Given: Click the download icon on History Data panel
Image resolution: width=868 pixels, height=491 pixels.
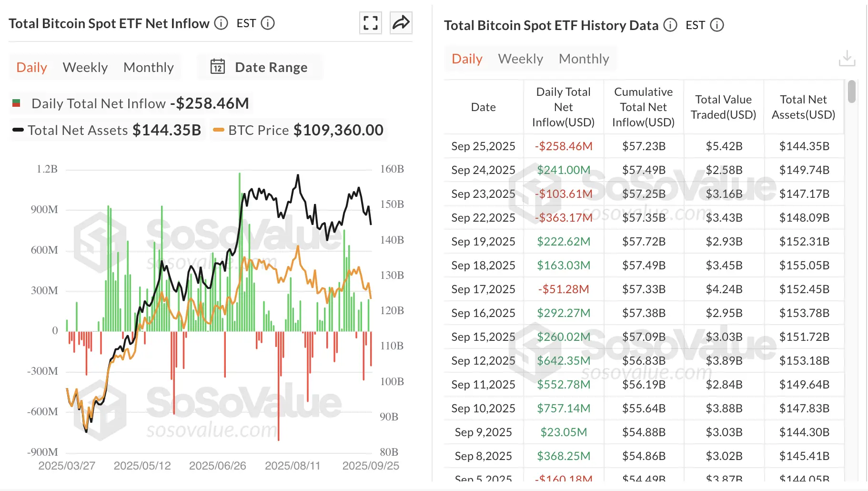Looking at the screenshot, I should click(x=847, y=57).
